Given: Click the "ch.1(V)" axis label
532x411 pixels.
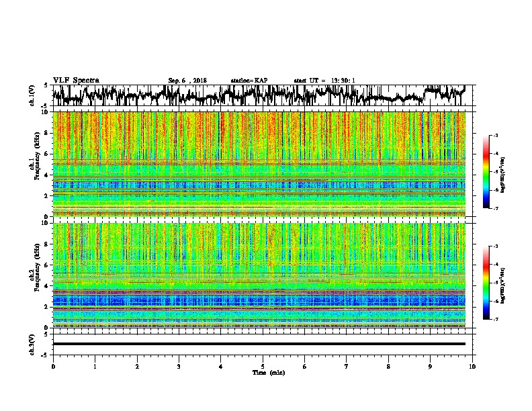Looking at the screenshot, I should click(x=32, y=95).
